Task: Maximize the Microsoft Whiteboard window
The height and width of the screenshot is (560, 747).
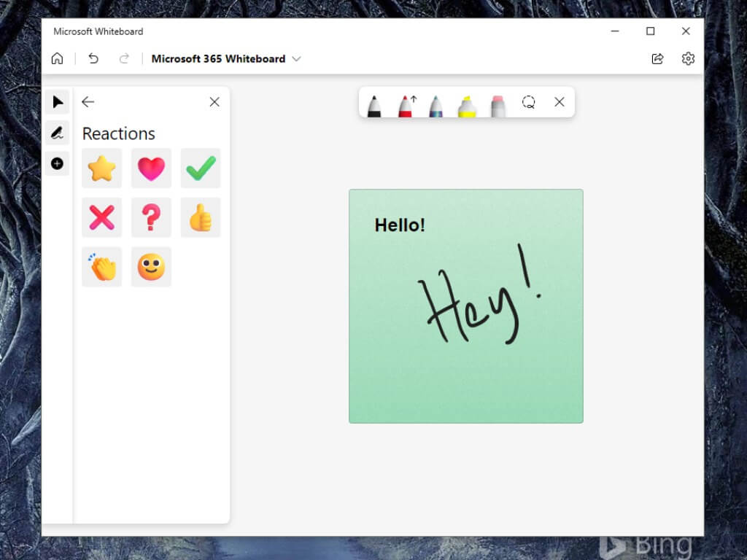Action: click(x=650, y=31)
